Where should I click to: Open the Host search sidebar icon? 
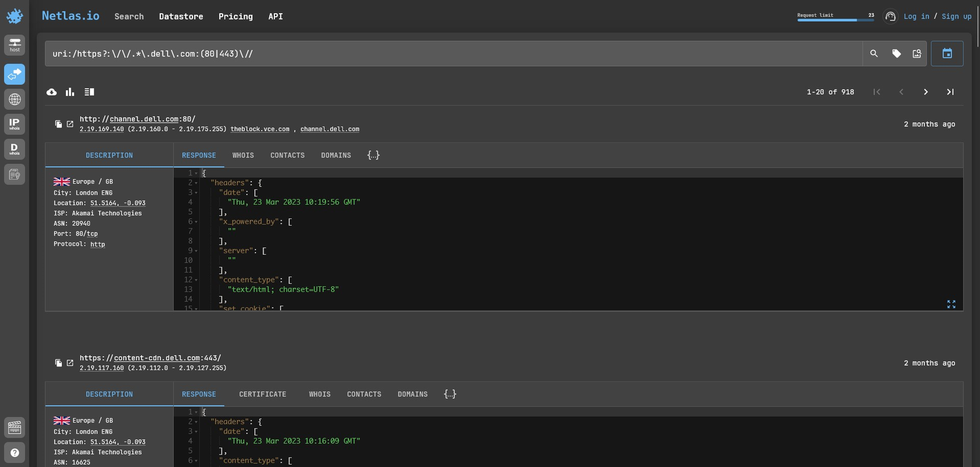click(x=14, y=45)
